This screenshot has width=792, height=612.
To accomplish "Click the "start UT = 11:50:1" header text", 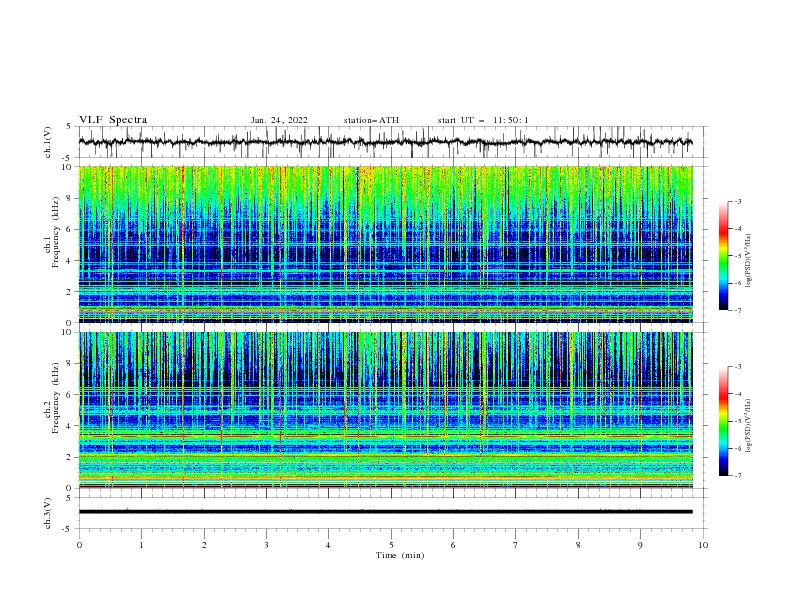I will pyautogui.click(x=483, y=120).
